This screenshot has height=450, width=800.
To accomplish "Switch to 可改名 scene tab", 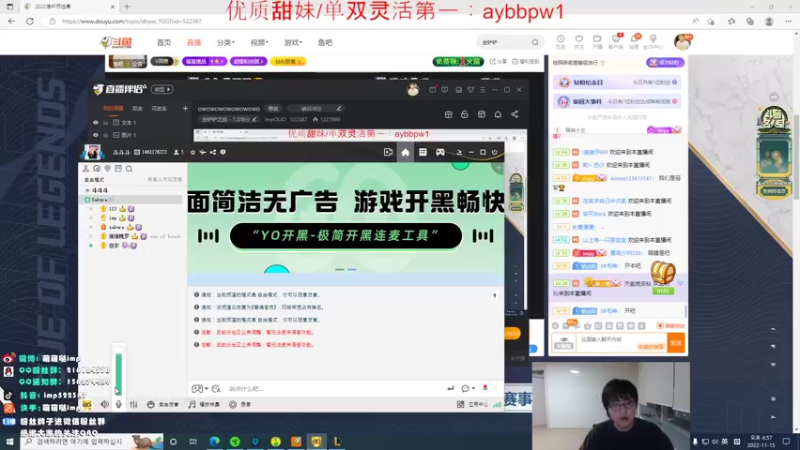I will click(x=159, y=108).
